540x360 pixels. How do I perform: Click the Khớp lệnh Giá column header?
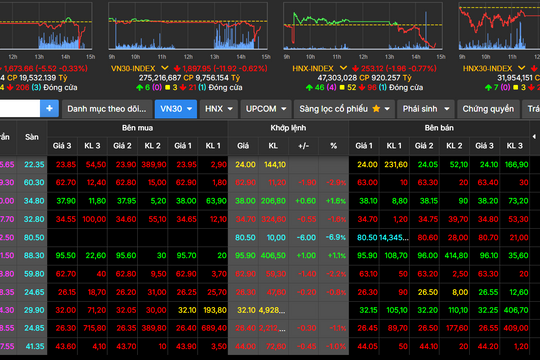[x=243, y=146]
